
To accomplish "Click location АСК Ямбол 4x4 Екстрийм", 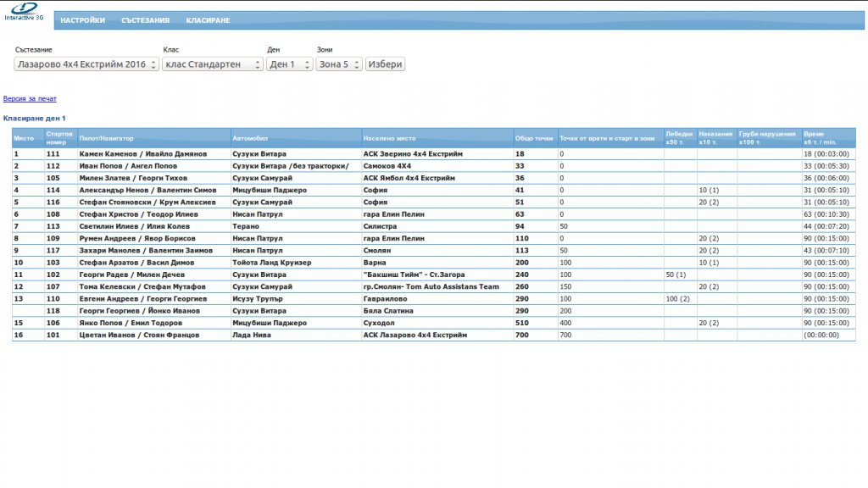I will [x=409, y=178].
